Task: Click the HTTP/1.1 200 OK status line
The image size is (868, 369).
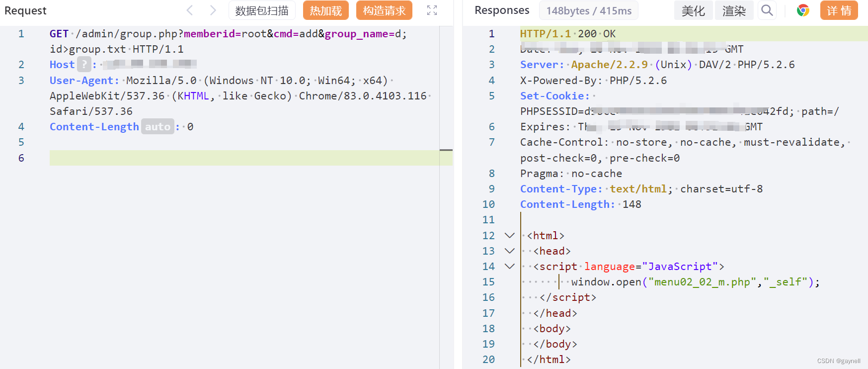Action: pos(568,34)
